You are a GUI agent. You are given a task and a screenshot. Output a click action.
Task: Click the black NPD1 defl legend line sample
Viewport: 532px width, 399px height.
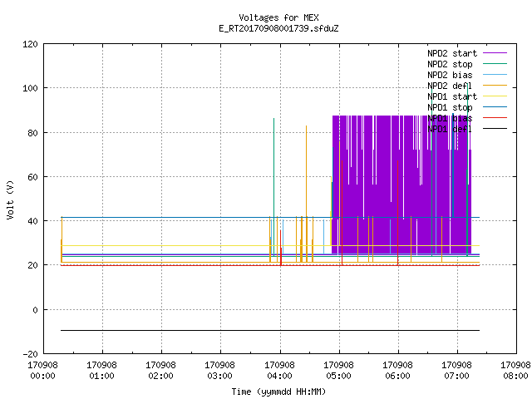[x=495, y=129]
